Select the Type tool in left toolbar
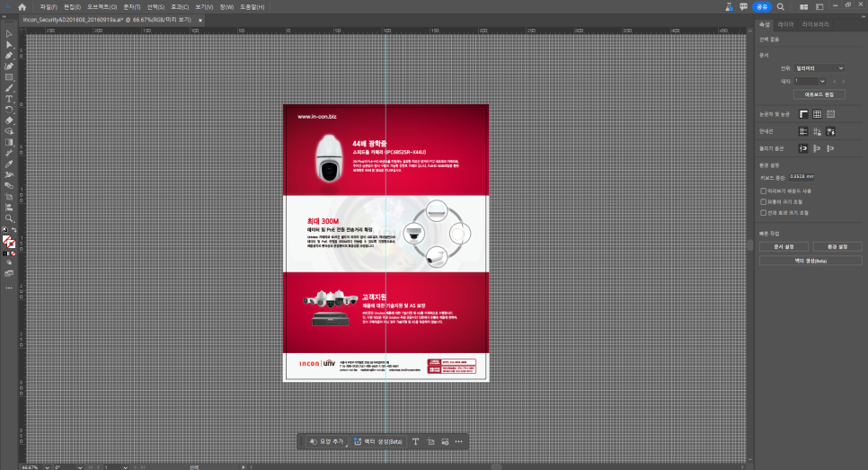Viewport: 868px width, 470px height. 9,99
